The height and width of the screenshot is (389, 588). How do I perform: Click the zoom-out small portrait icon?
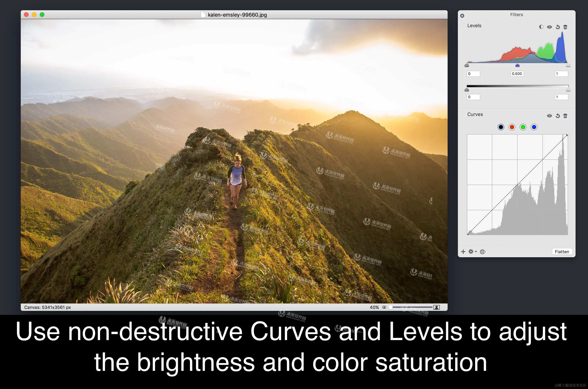[384, 307]
